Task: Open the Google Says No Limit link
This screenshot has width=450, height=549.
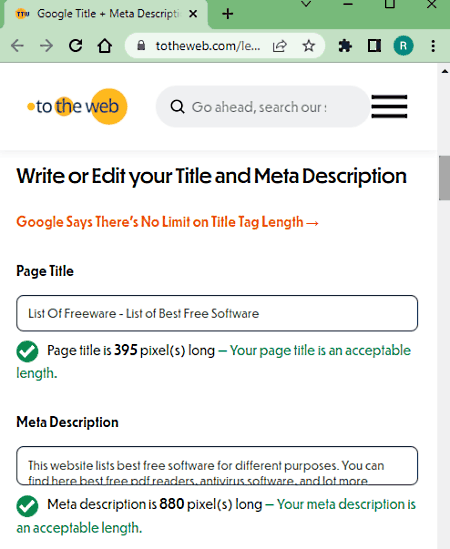Action: point(167,222)
